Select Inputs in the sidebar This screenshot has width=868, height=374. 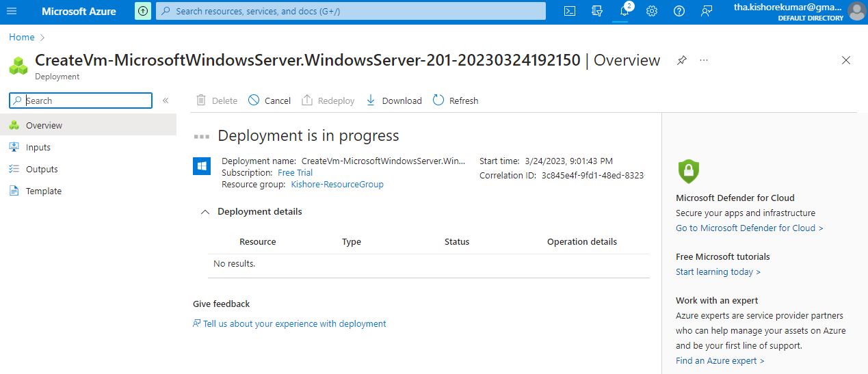[x=38, y=147]
